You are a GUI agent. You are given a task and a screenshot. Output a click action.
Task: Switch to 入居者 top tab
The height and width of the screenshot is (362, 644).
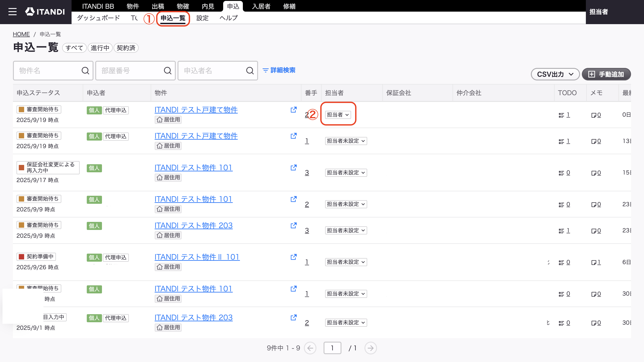pos(261,6)
